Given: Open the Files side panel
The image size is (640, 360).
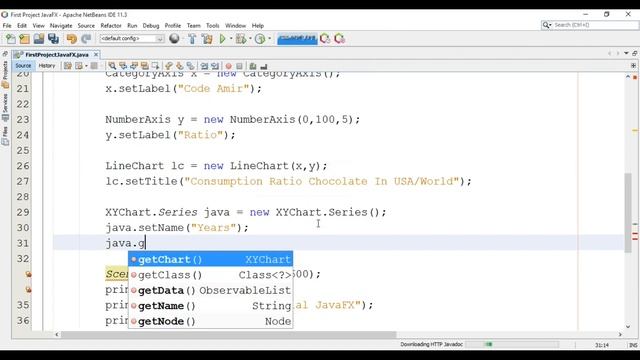Looking at the screenshot, I should [x=5, y=136].
